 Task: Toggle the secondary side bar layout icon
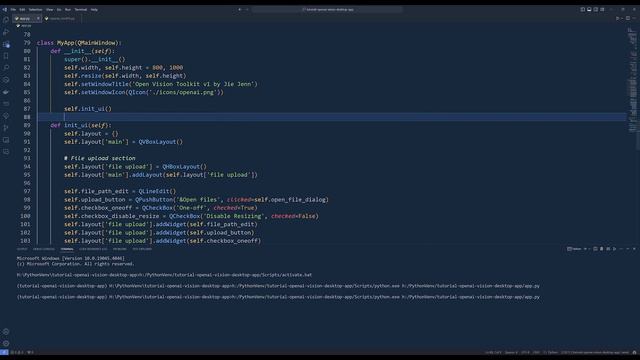pos(596,9)
